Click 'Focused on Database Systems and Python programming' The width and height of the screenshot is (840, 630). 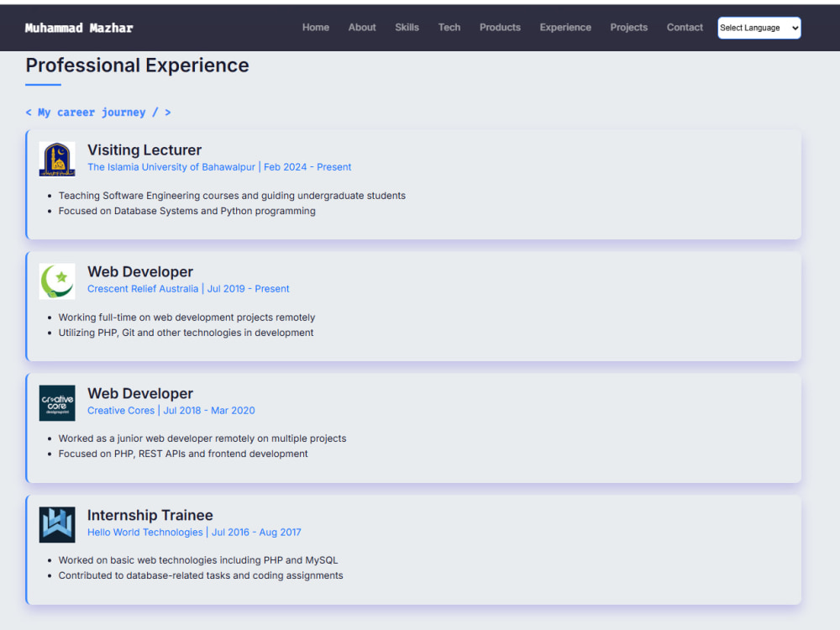tap(187, 211)
